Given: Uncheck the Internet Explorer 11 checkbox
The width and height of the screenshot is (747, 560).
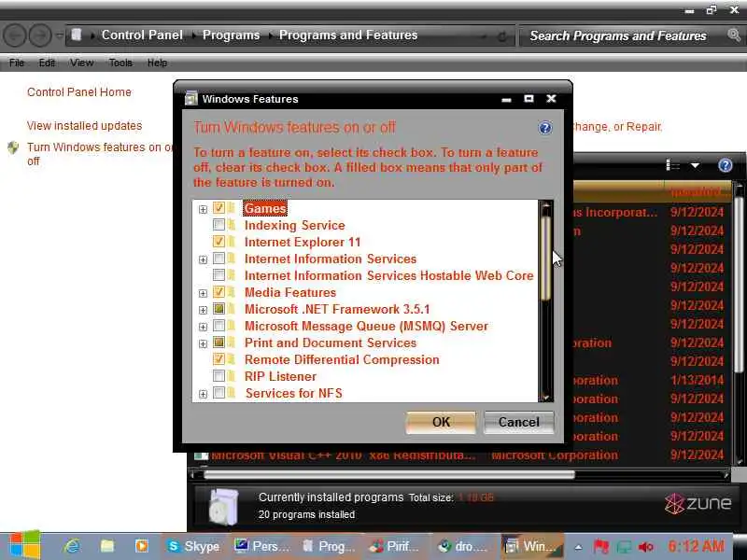Looking at the screenshot, I should pyautogui.click(x=218, y=242).
